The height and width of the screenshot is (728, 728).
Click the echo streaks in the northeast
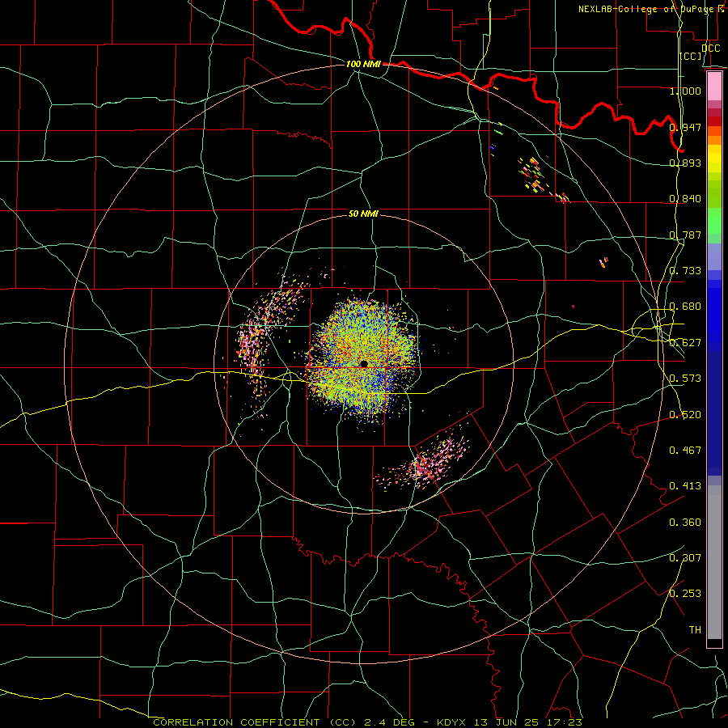tap(541, 179)
